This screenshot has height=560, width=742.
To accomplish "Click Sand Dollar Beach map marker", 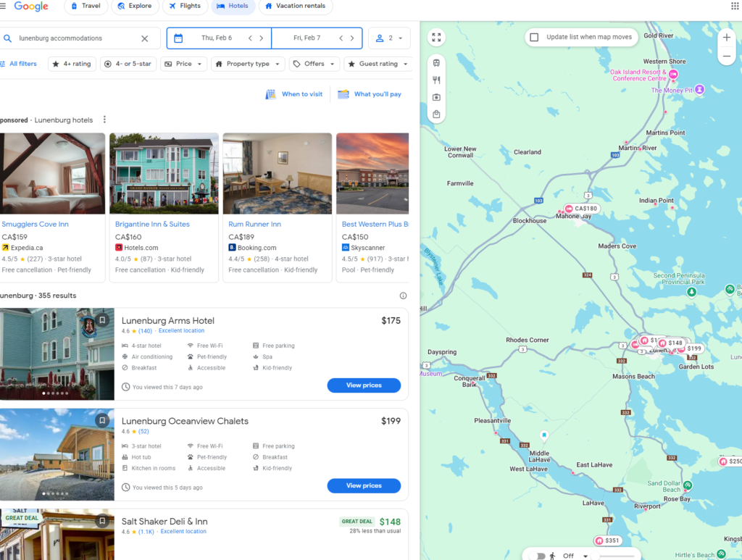I will (688, 485).
